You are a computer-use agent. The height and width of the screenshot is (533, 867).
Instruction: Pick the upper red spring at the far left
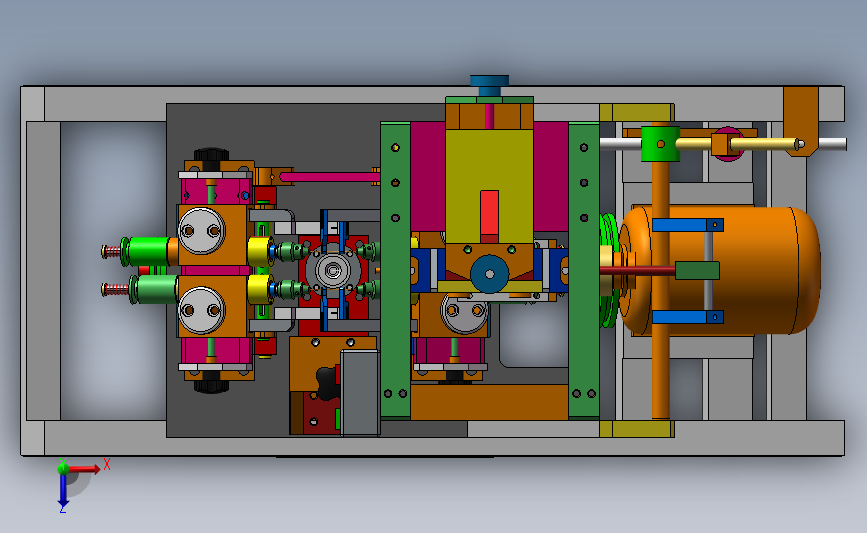coord(112,252)
